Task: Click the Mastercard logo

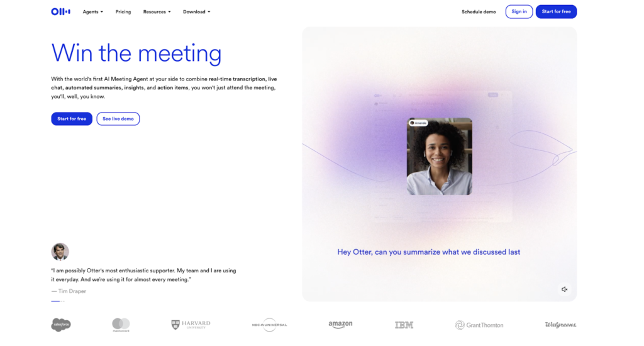Action: click(x=121, y=325)
